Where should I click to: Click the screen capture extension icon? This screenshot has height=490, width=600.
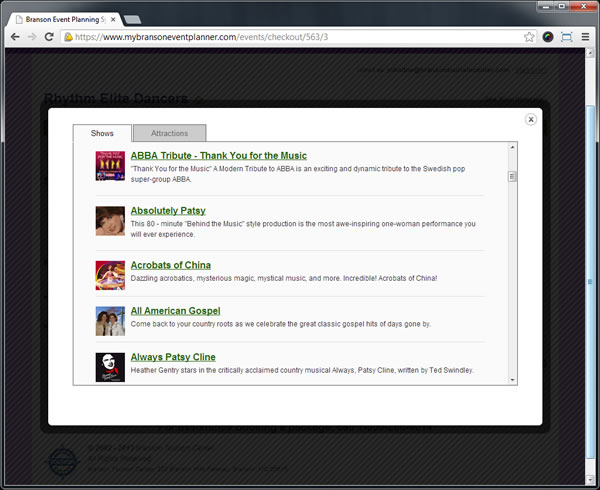pyautogui.click(x=566, y=37)
